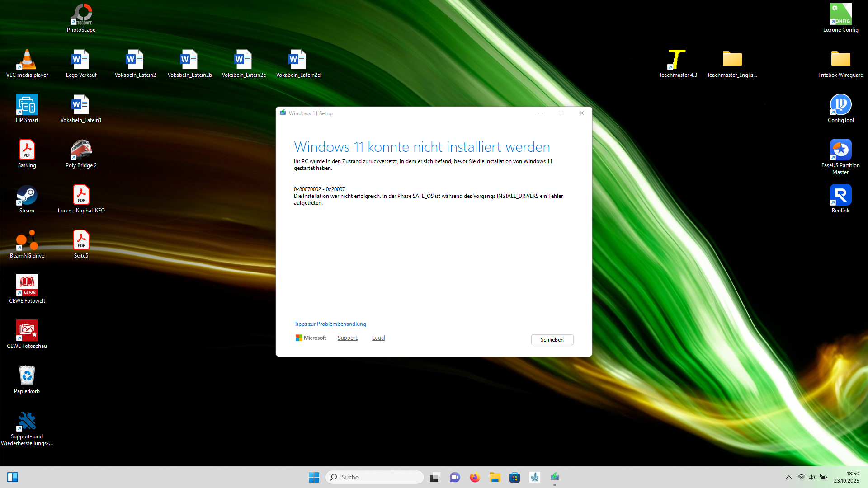
Task: Select the EaseUS Partition Master shortcut
Action: (x=840, y=157)
